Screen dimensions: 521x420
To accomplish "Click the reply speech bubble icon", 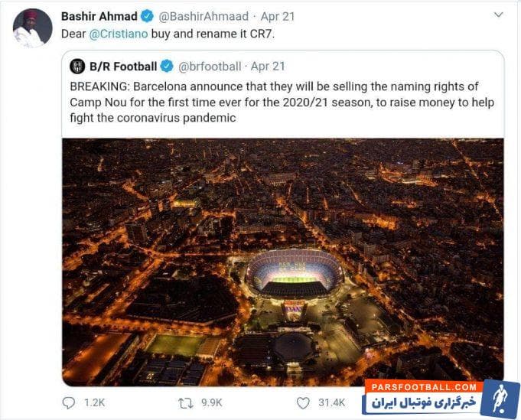I will coord(69,402).
